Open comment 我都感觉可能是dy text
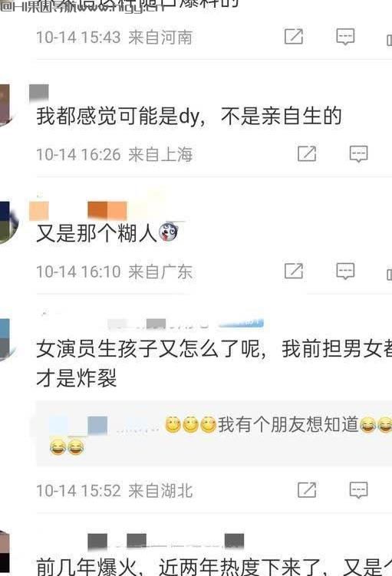The width and height of the screenshot is (392, 576). (189, 116)
